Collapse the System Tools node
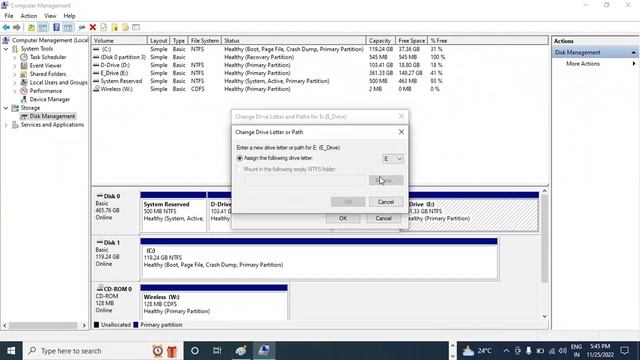Viewport: 640px width, 360px height. 6,49
